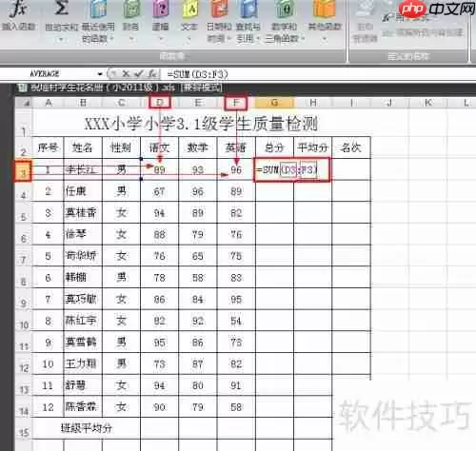
Task: Click English score 91 in row 13
Action: pyautogui.click(x=236, y=385)
